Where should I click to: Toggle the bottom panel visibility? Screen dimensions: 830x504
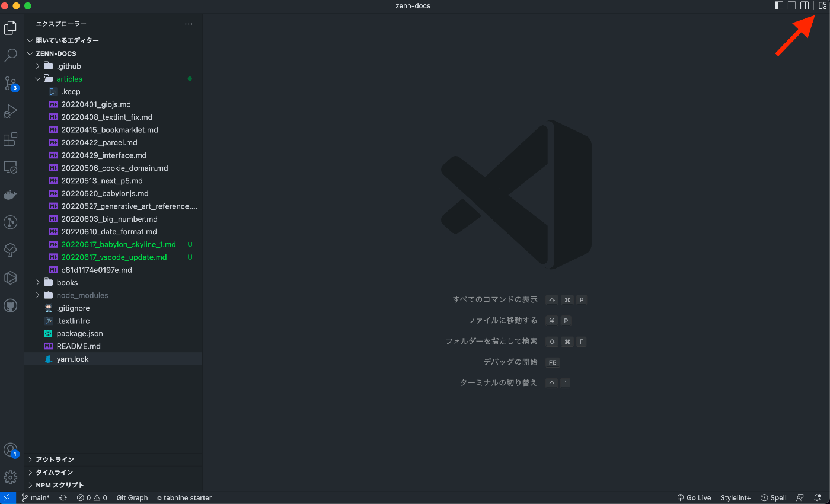(x=791, y=6)
